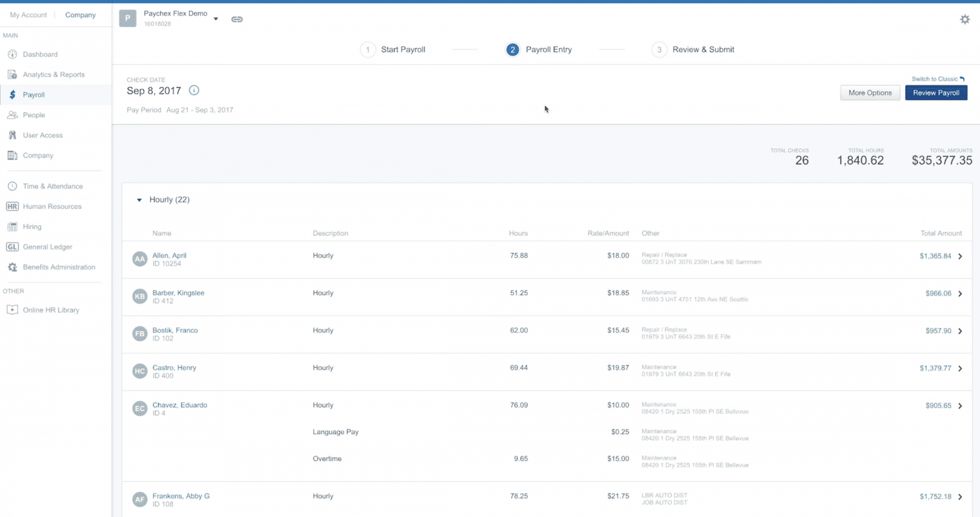Open the Paychex Flex Demo company dropdown
The height and width of the screenshot is (517, 980).
coord(216,18)
